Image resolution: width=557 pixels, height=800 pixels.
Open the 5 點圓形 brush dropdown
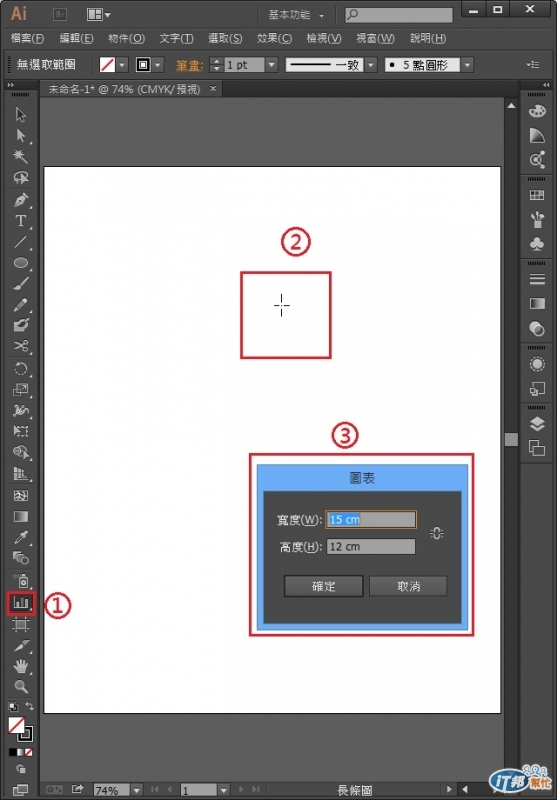tap(467, 65)
